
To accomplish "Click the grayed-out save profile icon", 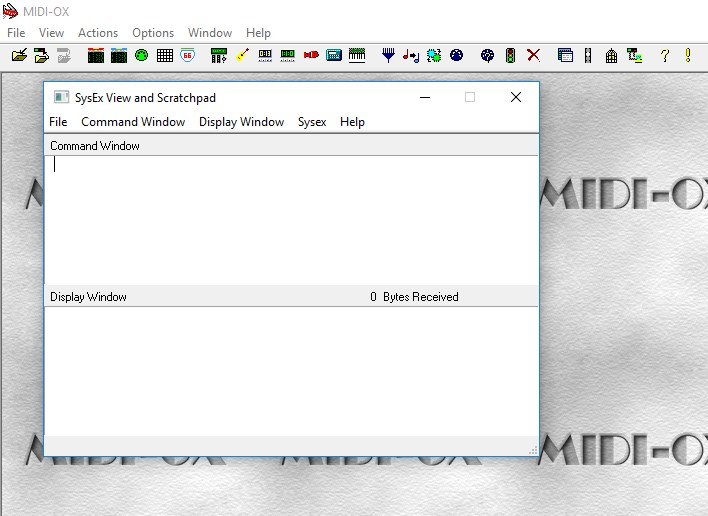I will [x=64, y=56].
